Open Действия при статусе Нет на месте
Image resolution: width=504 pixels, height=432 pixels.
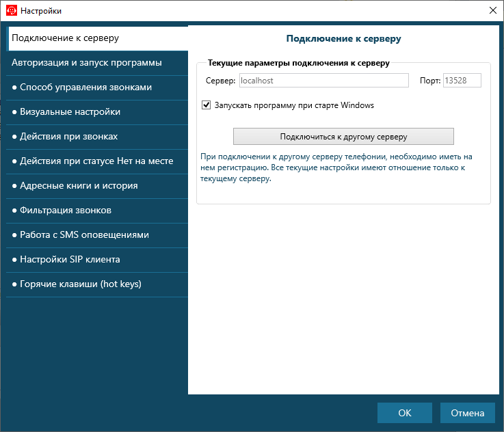pyautogui.click(x=97, y=161)
